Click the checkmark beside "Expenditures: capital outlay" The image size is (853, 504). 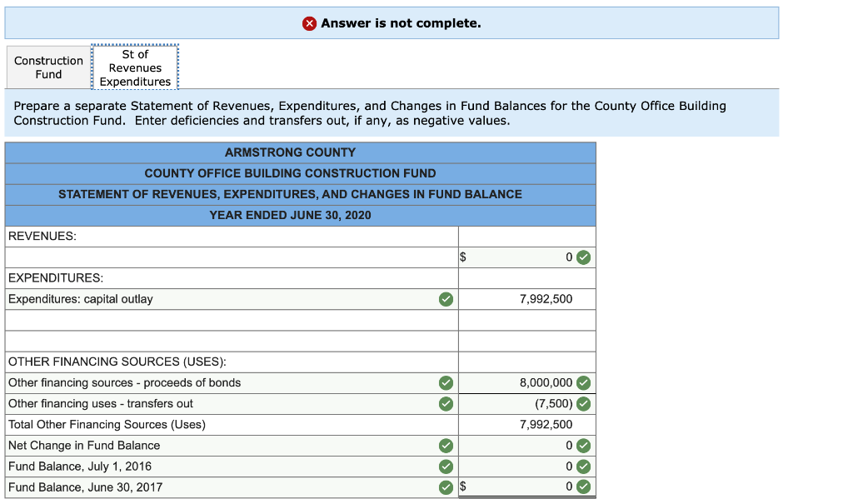(x=446, y=299)
